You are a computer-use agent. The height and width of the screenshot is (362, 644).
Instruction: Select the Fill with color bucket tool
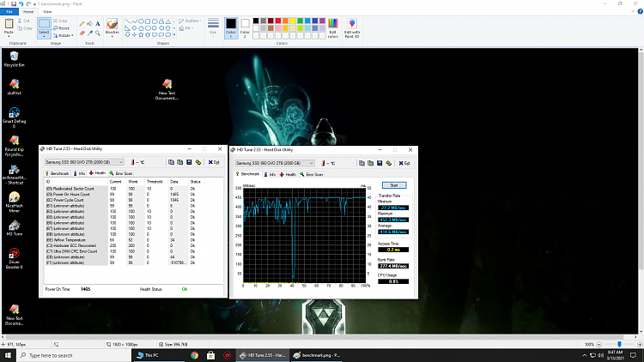click(x=89, y=24)
